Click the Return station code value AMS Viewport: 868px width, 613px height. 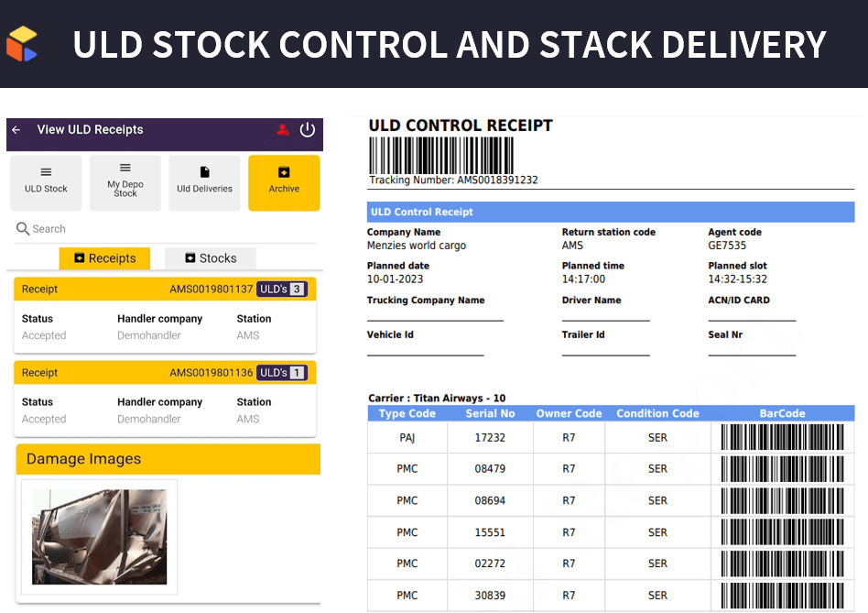[x=572, y=246]
